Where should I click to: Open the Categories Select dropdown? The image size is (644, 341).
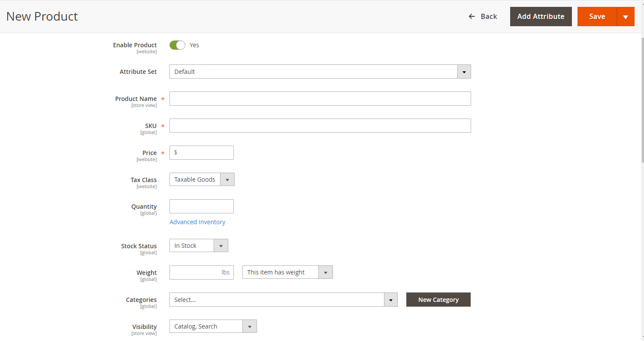[x=284, y=300]
